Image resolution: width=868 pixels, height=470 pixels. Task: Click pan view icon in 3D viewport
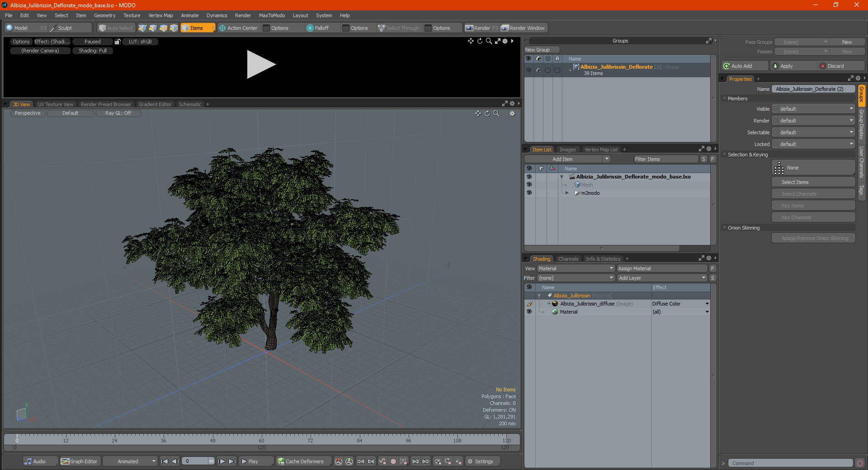click(x=478, y=113)
